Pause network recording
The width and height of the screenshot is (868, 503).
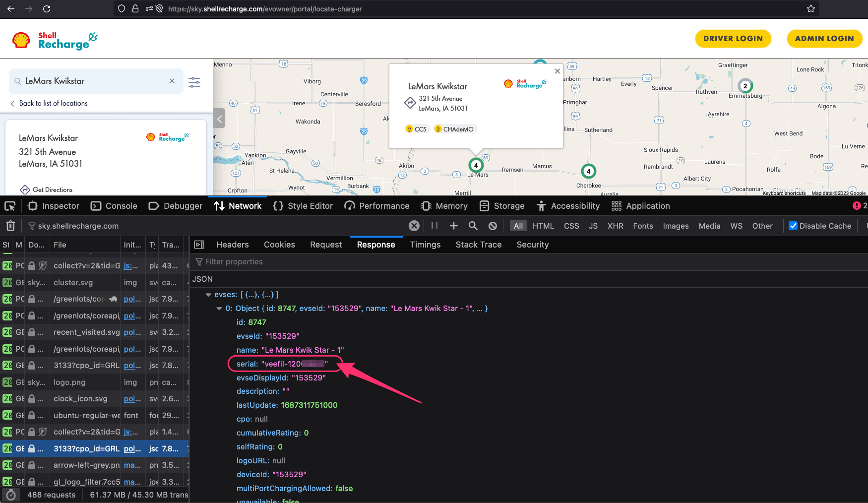pos(434,226)
